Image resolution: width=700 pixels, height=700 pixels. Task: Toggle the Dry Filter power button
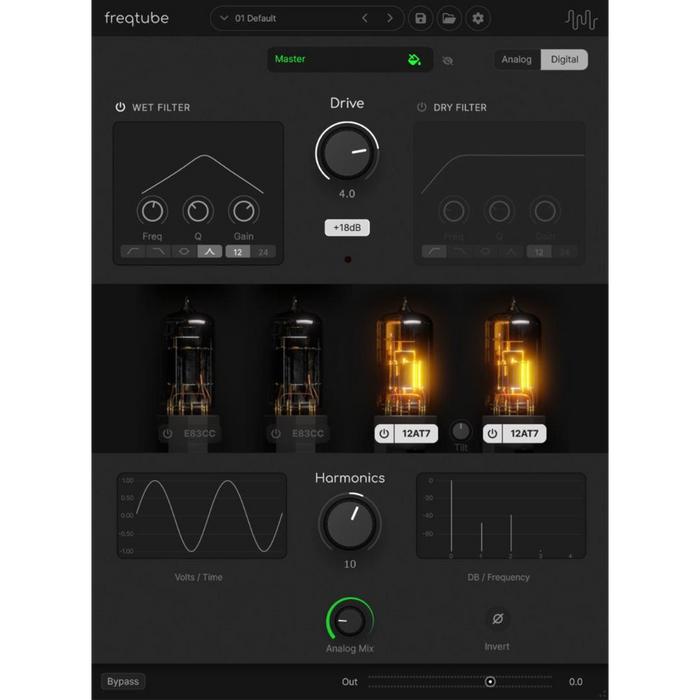click(x=421, y=107)
